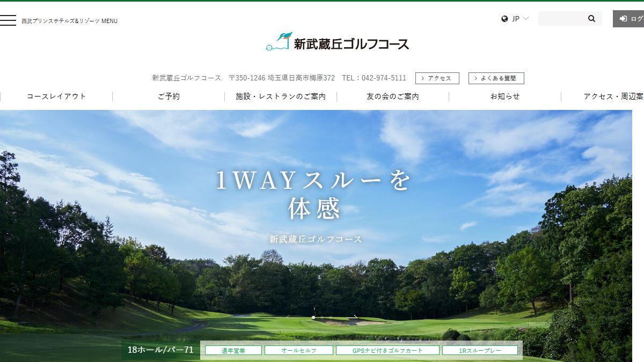Viewport: 644px width, 362px height.
Task: Click the search magnifier icon
Action: (591, 19)
